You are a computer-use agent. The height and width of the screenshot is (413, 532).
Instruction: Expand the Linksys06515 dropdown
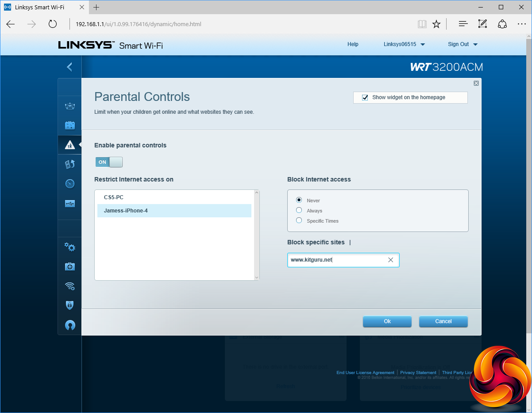click(x=405, y=44)
